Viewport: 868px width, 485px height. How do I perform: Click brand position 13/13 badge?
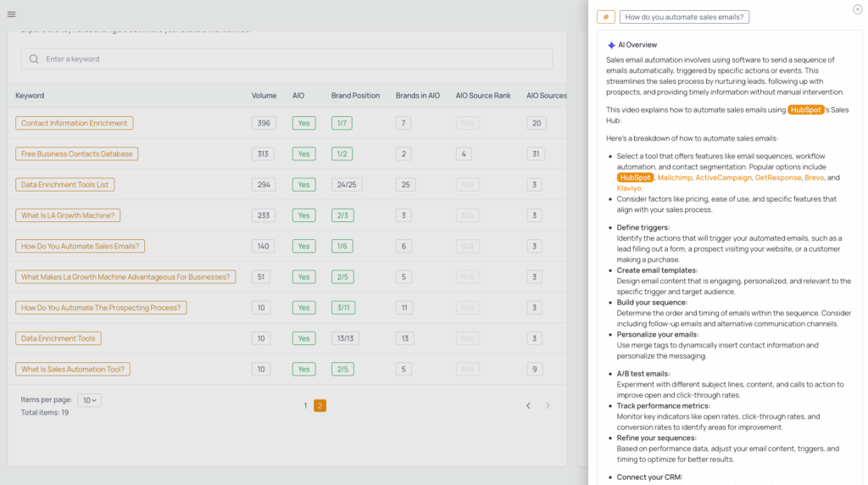click(x=346, y=338)
